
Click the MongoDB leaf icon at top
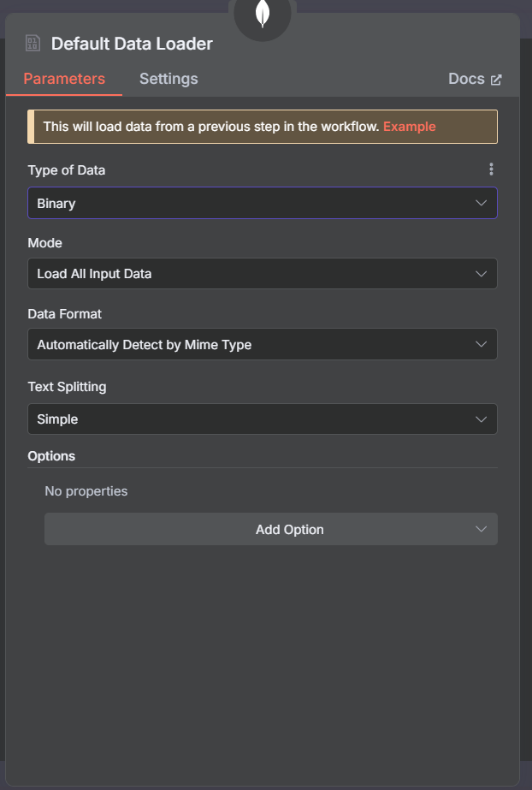[x=263, y=14]
